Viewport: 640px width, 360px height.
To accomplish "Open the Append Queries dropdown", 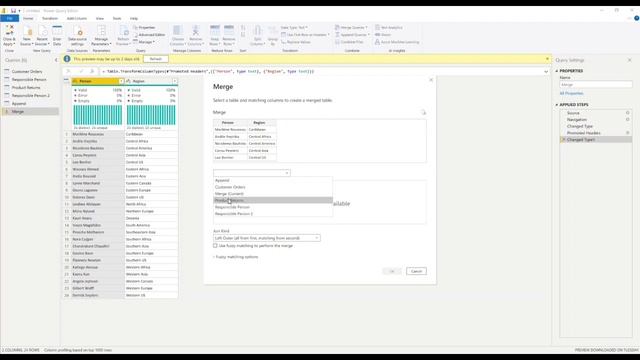I will 352,35.
